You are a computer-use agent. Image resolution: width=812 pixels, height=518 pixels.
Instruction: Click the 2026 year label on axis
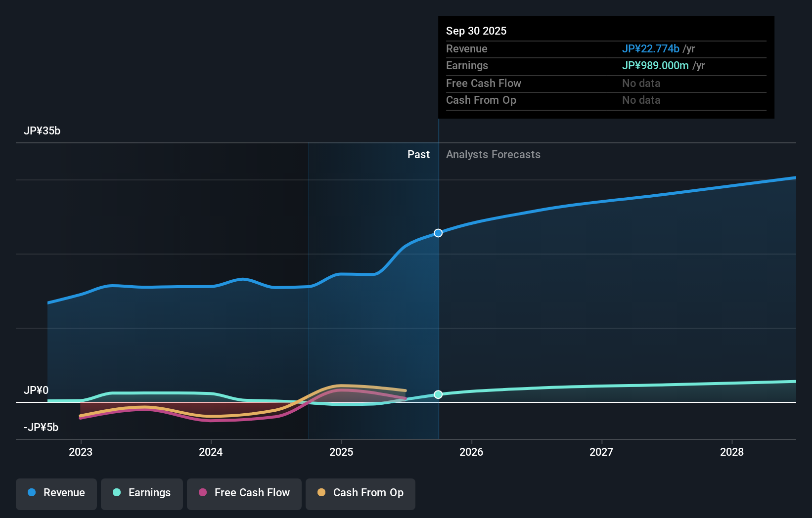pyautogui.click(x=472, y=452)
